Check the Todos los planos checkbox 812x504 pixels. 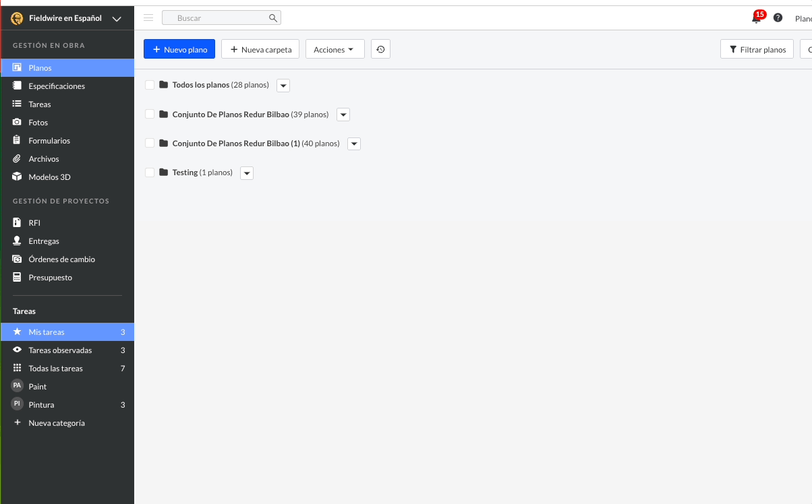[150, 84]
